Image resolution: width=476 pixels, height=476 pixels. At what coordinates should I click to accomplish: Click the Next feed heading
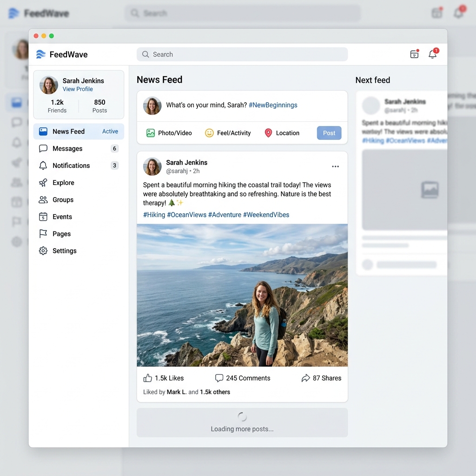click(373, 80)
